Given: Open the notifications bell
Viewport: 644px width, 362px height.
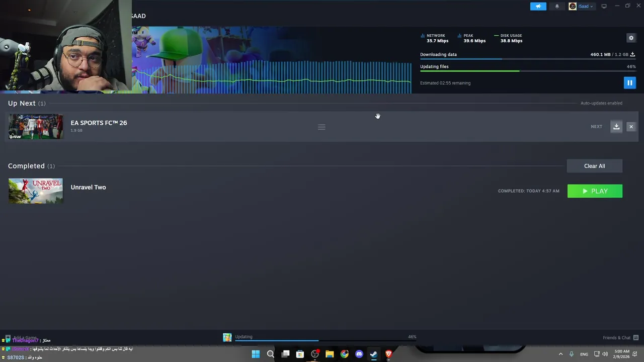Looking at the screenshot, I should coord(557,7).
